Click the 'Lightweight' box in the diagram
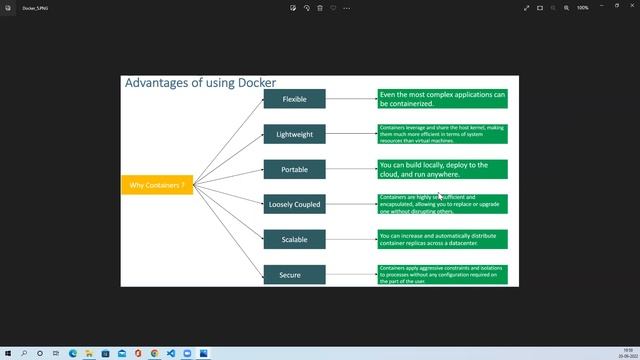Screen dimensions: 640x360 [294, 134]
